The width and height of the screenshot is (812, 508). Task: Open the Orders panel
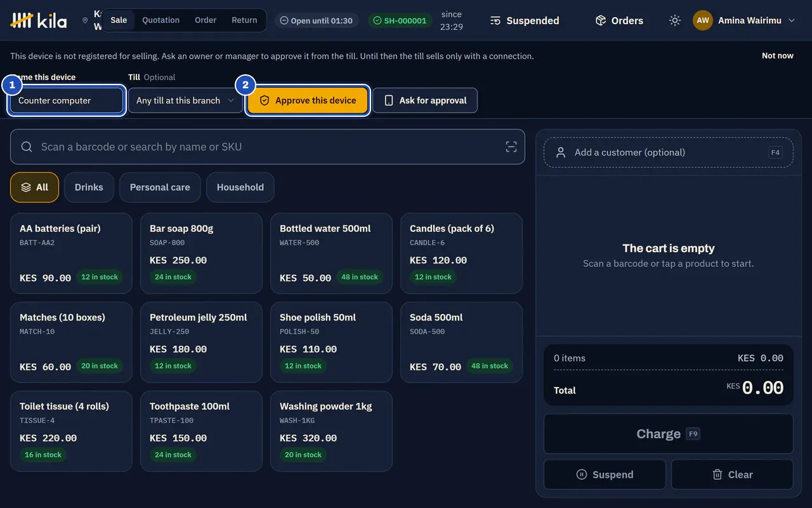click(x=619, y=20)
